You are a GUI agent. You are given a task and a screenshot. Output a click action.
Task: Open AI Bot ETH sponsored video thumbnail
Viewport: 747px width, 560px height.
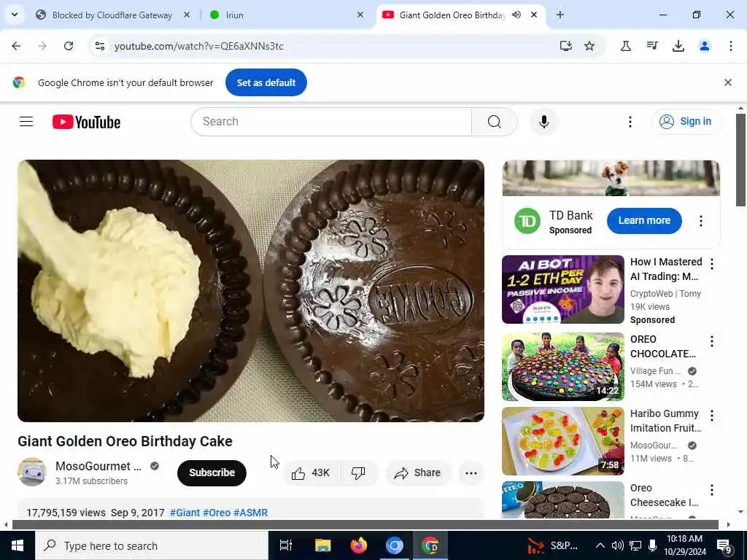[562, 289]
